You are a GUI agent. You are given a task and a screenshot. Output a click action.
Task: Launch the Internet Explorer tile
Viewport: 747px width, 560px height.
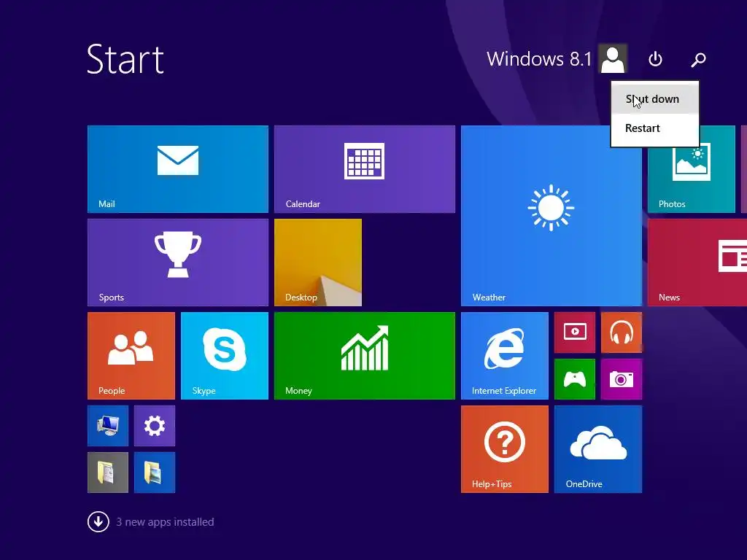click(x=505, y=356)
